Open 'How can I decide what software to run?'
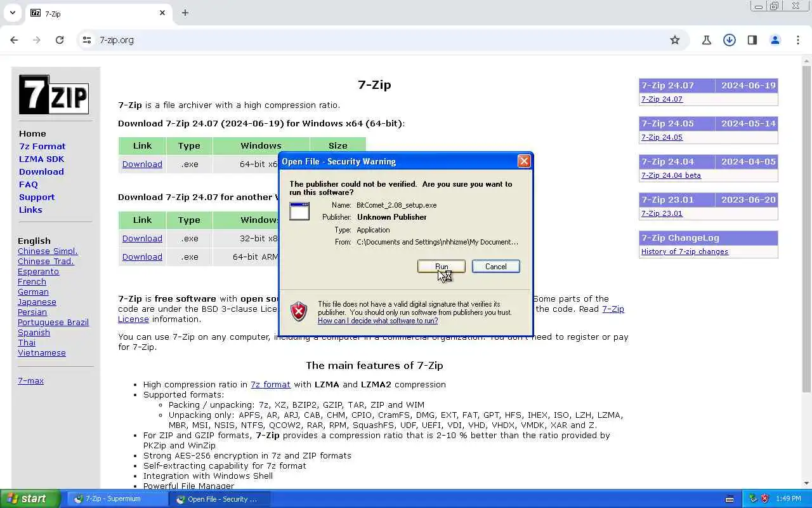Image resolution: width=812 pixels, height=508 pixels. pyautogui.click(x=377, y=321)
